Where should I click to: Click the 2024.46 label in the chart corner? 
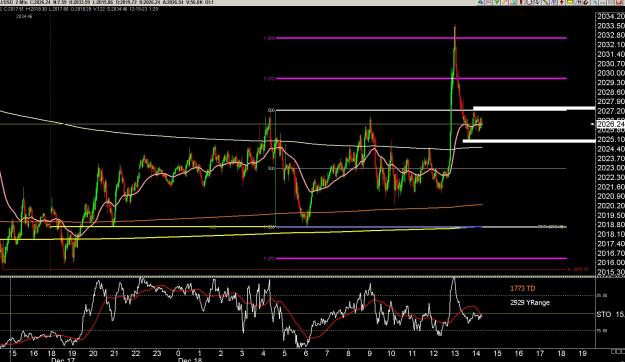click(24, 16)
